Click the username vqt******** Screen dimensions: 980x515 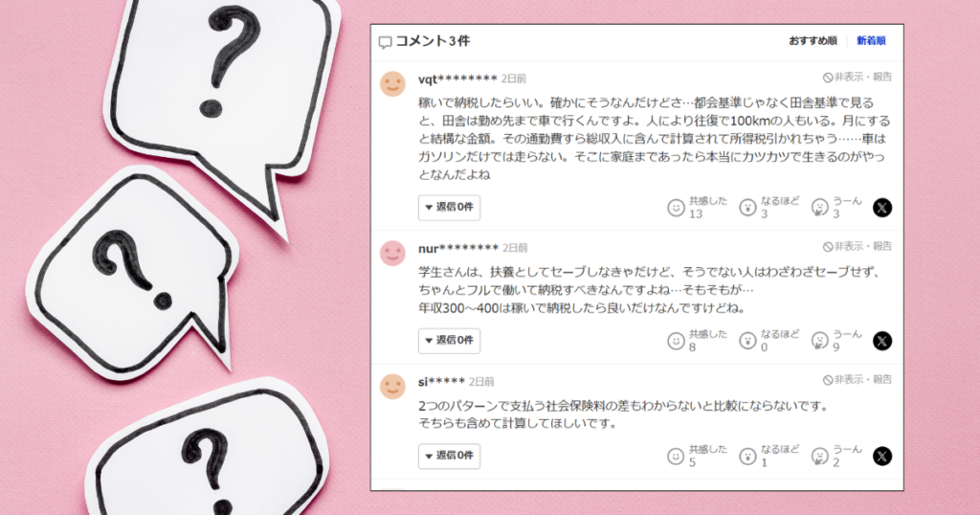[x=457, y=78]
